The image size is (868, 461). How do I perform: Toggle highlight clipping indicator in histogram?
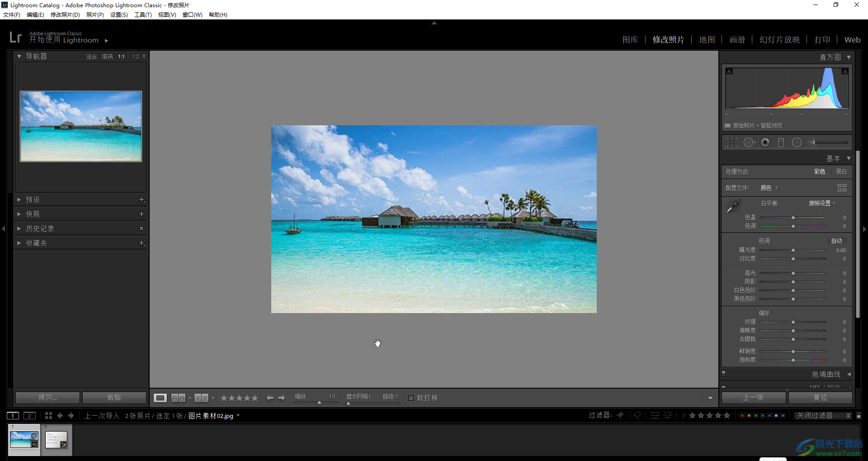(844, 71)
